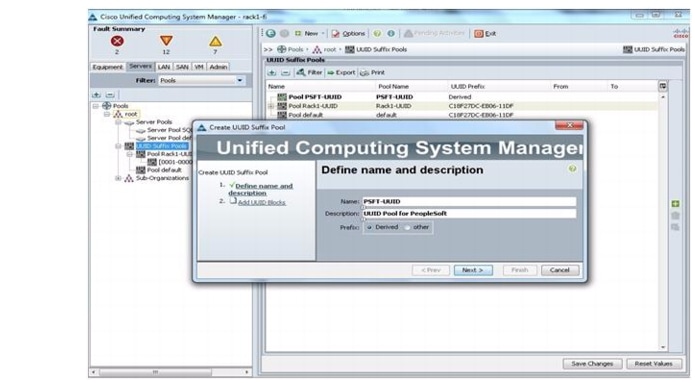Click expand-all icon above navigation tree
The width and height of the screenshot is (695, 383).
(96, 95)
